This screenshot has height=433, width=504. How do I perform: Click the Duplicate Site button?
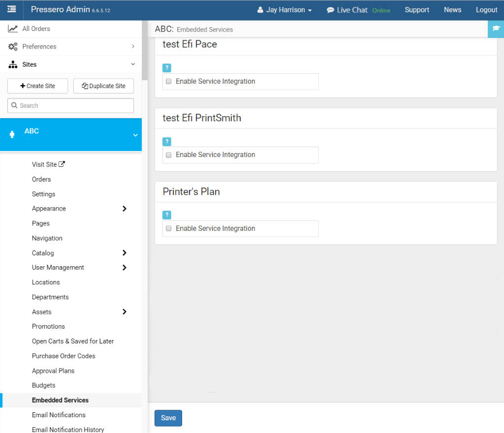click(x=103, y=86)
